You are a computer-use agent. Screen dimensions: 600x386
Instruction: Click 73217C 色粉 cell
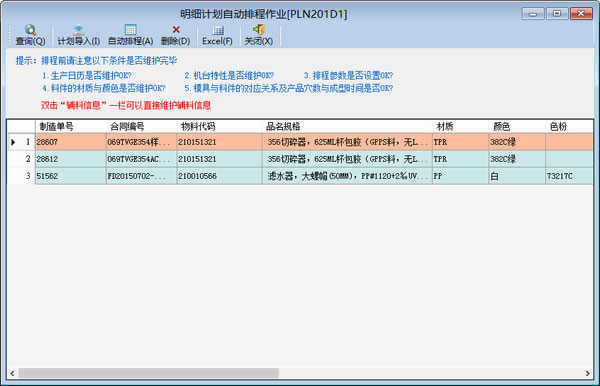pos(569,176)
